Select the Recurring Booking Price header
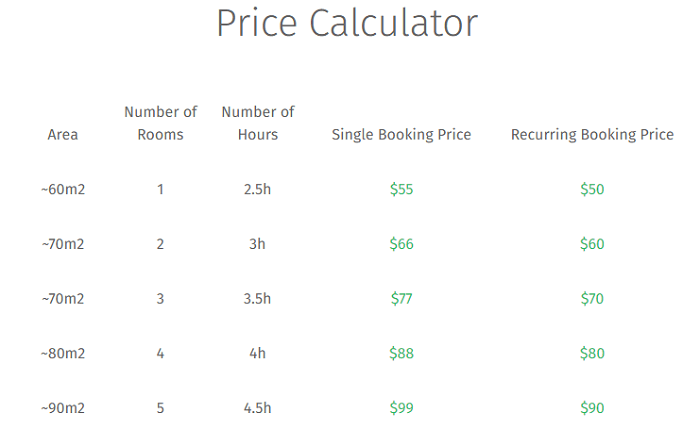Screen dimensions: 700x446 592,134
